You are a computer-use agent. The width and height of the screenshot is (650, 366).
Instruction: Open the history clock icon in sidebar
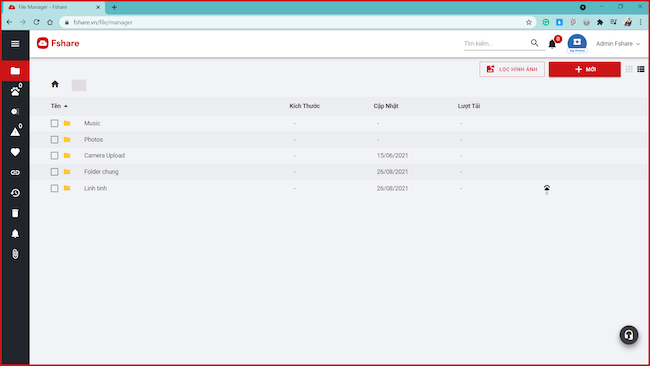click(15, 193)
